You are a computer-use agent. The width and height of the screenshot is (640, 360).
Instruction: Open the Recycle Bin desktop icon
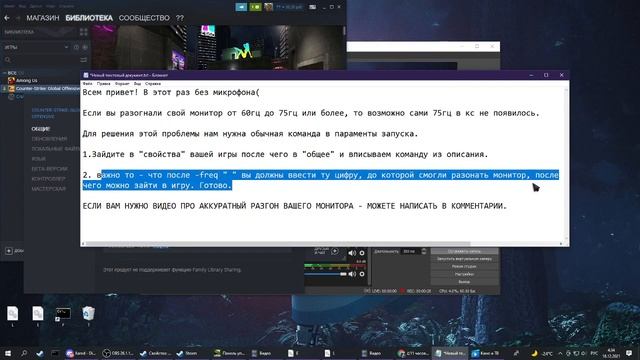pos(88,316)
